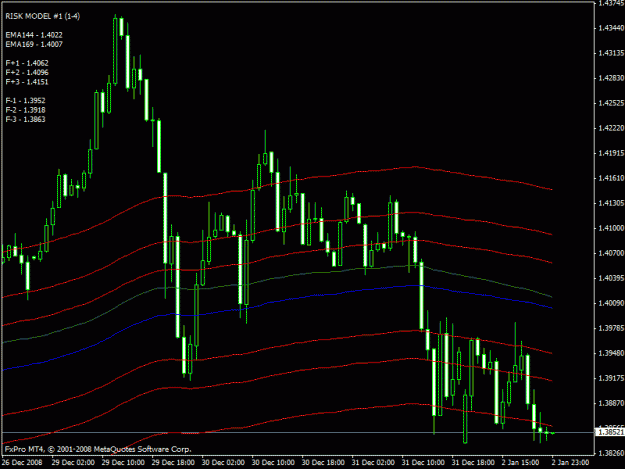This screenshot has height=469, width=625.
Task: Click the '31 Dec 10:00' time axis label
Action: 423,463
